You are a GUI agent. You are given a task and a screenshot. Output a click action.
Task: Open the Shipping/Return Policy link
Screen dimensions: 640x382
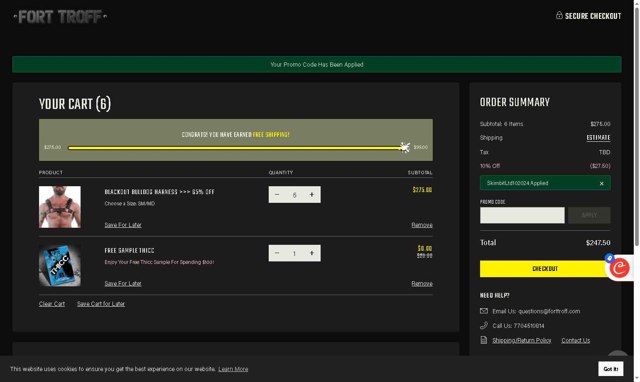pyautogui.click(x=522, y=340)
